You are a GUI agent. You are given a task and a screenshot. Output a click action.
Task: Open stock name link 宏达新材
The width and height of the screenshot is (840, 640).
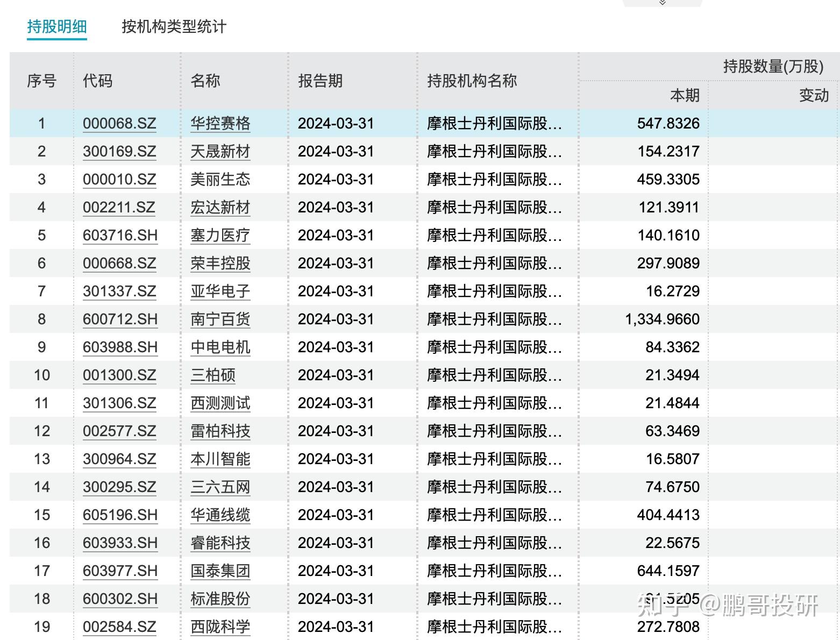tap(220, 207)
